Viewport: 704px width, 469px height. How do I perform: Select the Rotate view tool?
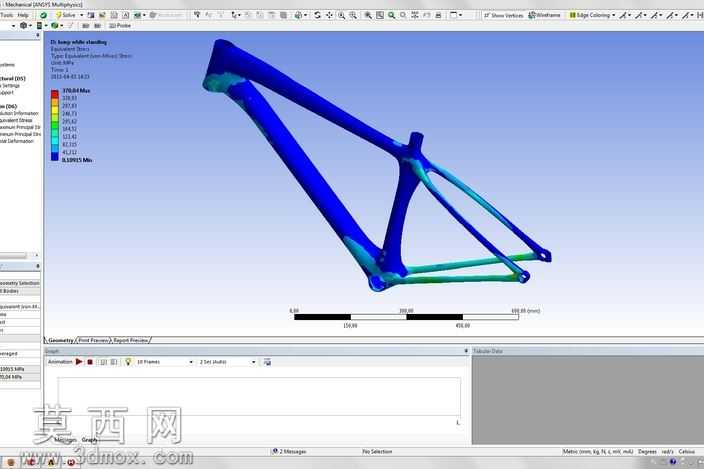tap(317, 15)
